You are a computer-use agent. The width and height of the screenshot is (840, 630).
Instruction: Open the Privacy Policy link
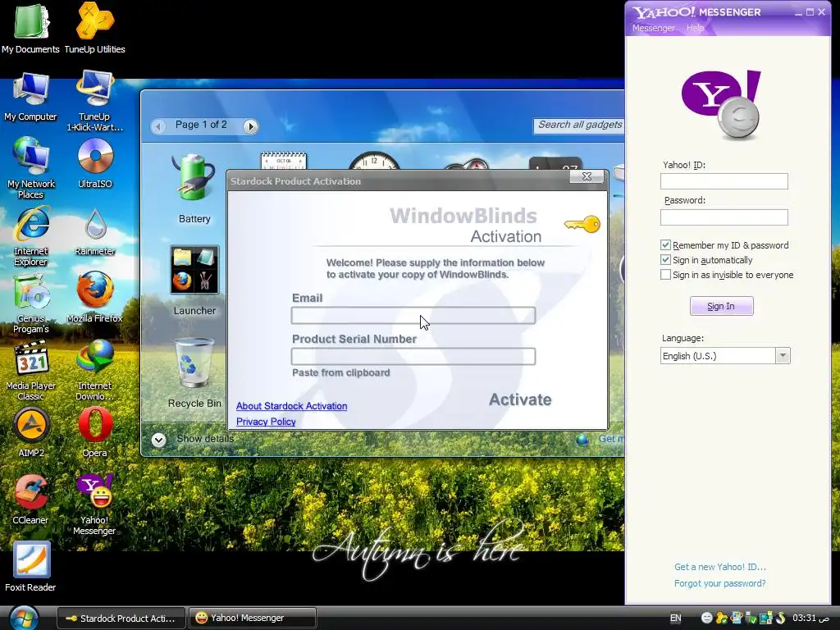tap(266, 422)
